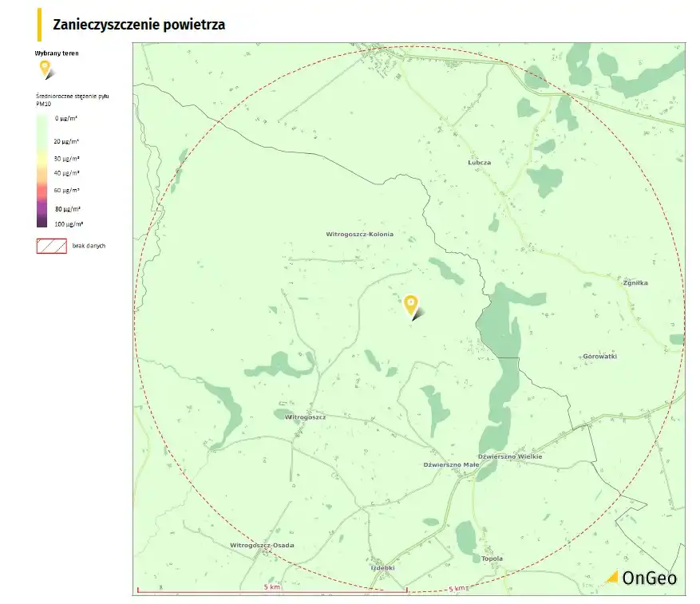Click the yellow bar beside the heading
Viewport: 700px width, 604px height.
pos(39,25)
